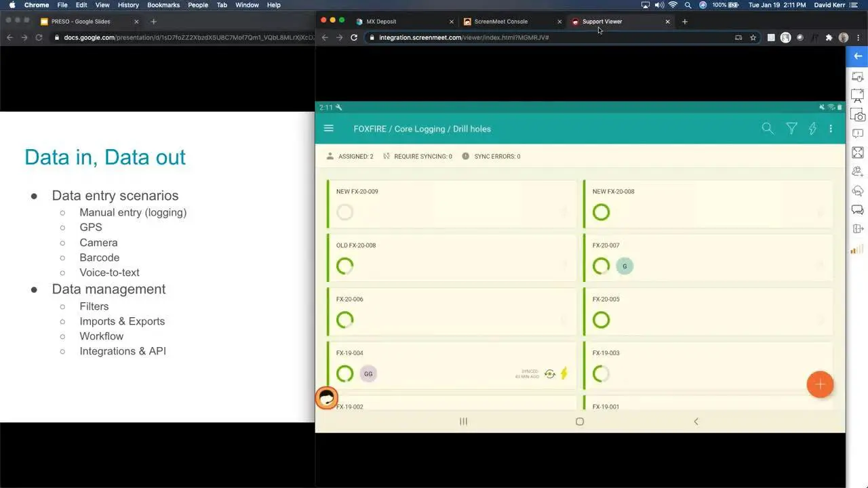Click the alert message bubble icon in sidebar
This screenshot has width=868, height=488.
[858, 134]
